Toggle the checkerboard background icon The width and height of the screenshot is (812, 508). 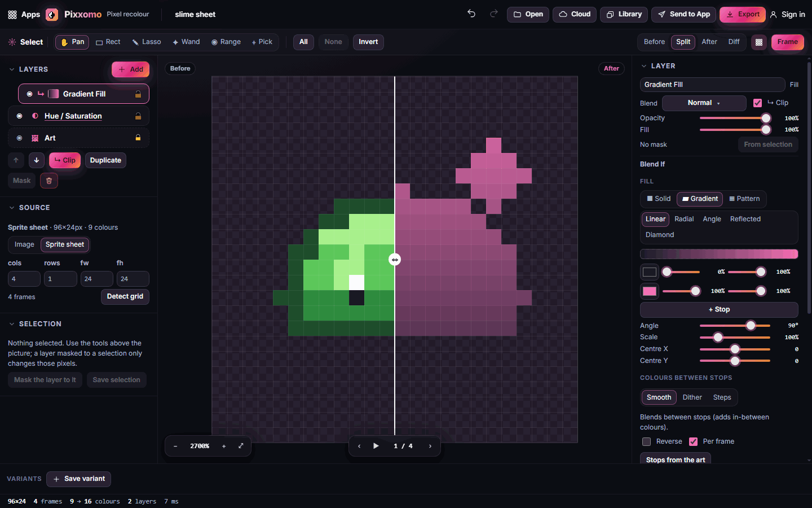click(759, 42)
